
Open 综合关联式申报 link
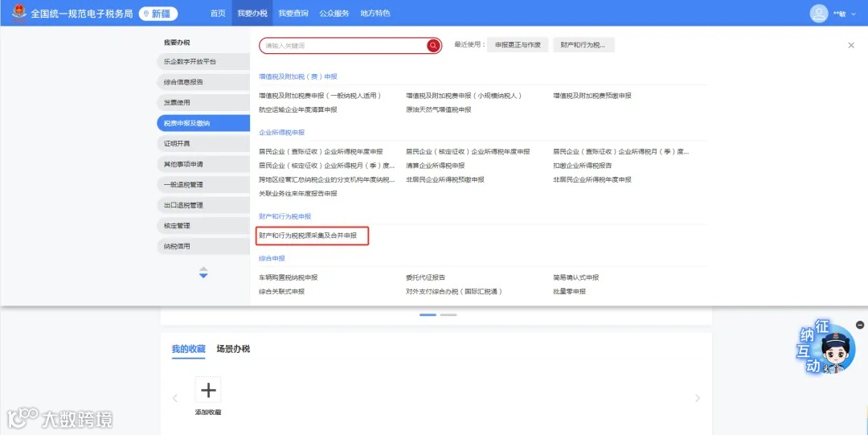point(281,292)
